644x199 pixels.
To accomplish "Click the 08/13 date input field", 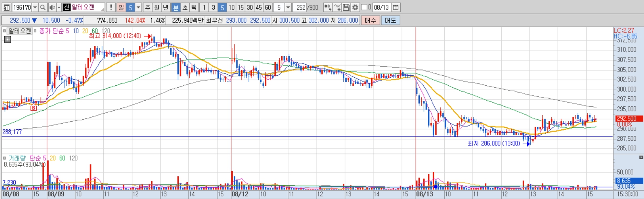I will [382, 7].
